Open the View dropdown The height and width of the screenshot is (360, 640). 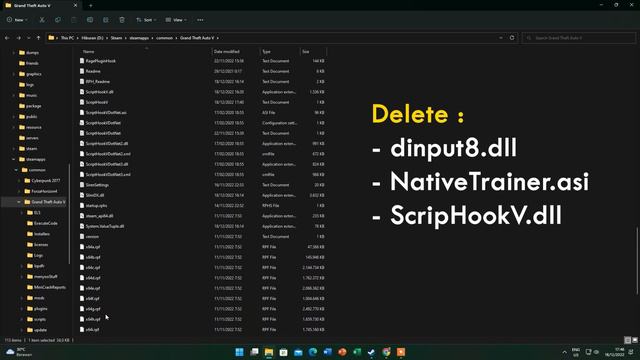[x=176, y=20]
